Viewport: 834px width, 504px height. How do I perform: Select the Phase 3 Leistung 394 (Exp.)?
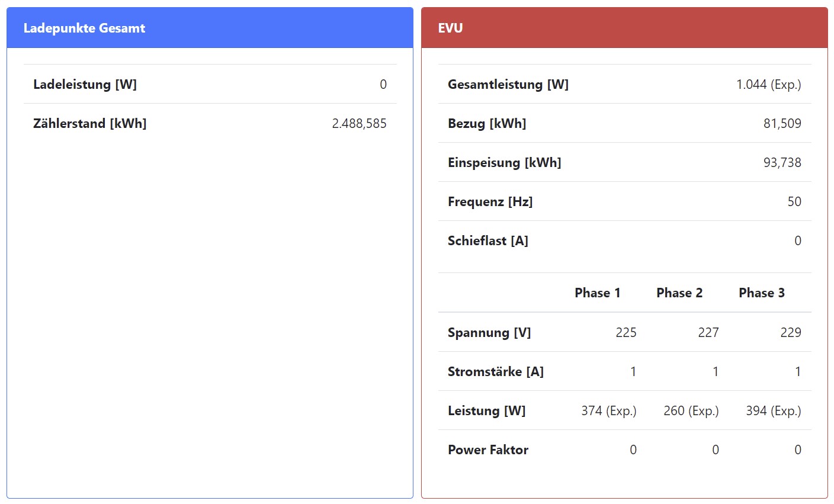pos(773,410)
